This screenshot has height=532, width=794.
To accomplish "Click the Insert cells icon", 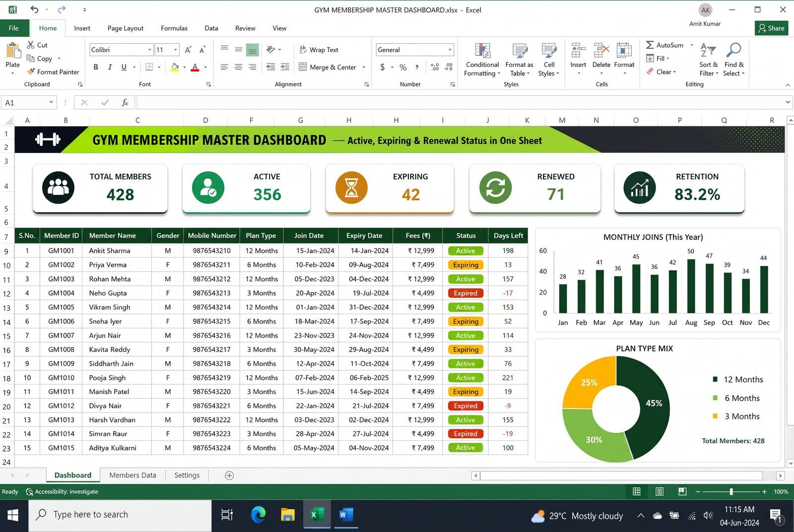I will pyautogui.click(x=578, y=51).
